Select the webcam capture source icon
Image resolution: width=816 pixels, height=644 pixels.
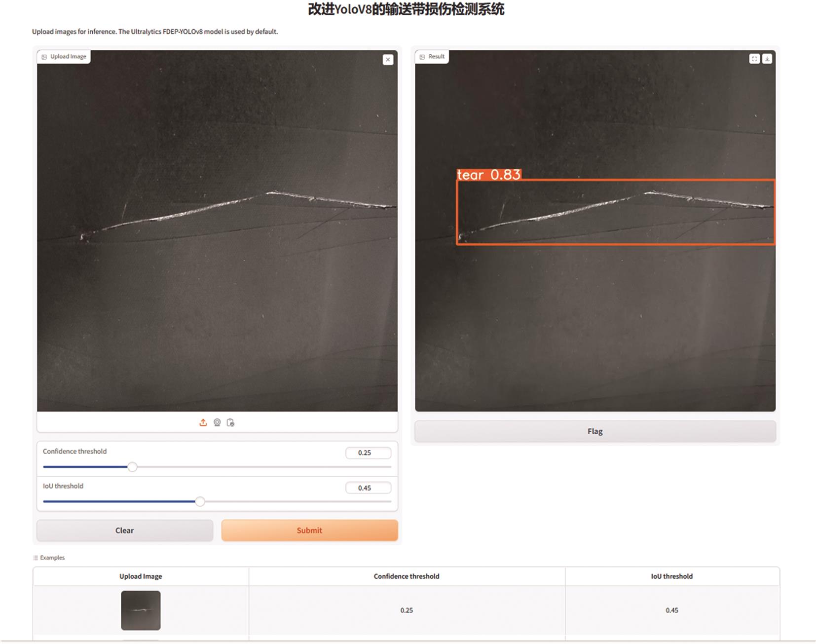pos(217,422)
